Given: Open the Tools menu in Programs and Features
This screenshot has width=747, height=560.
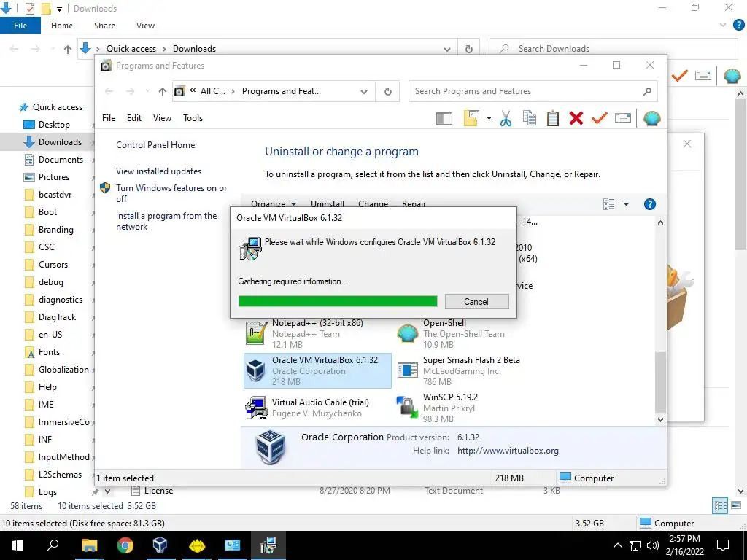Looking at the screenshot, I should coord(193,118).
